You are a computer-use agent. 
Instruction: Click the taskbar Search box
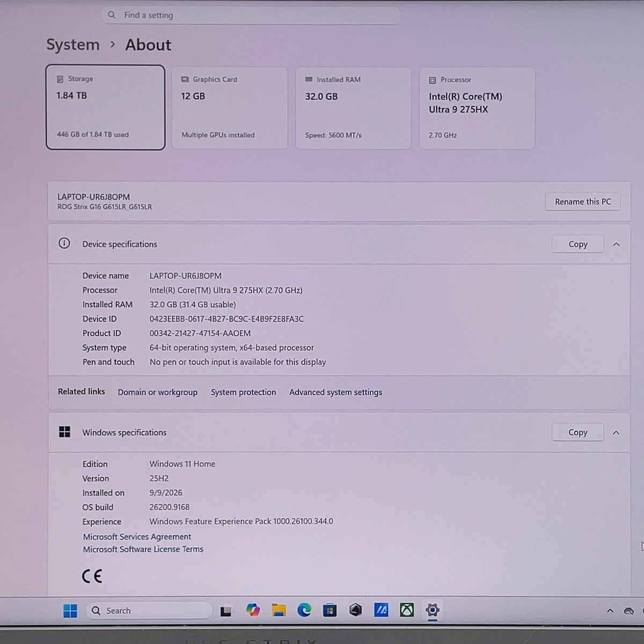149,611
